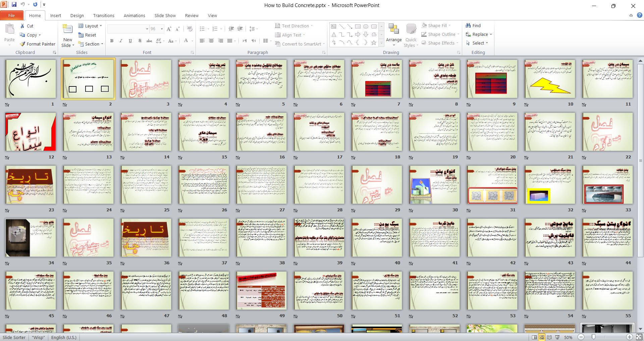The width and height of the screenshot is (644, 341).
Task: Toggle Align Text Left
Action: point(202,41)
